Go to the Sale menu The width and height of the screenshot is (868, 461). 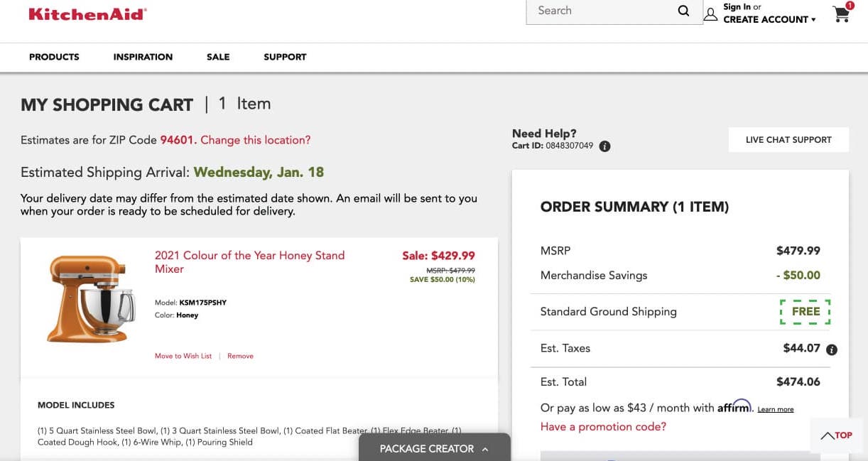218,57
